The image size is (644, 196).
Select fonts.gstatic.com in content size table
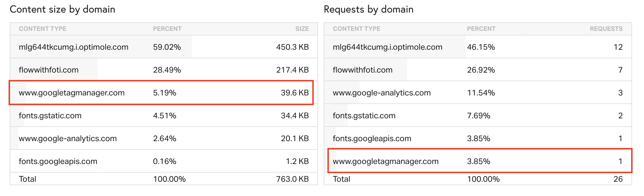[50, 116]
